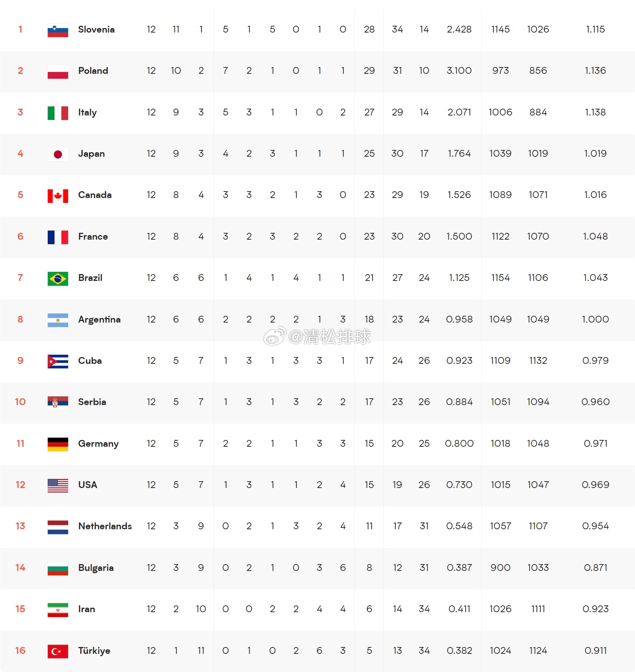Click the Japan flag icon
The image size is (635, 672).
58,154
